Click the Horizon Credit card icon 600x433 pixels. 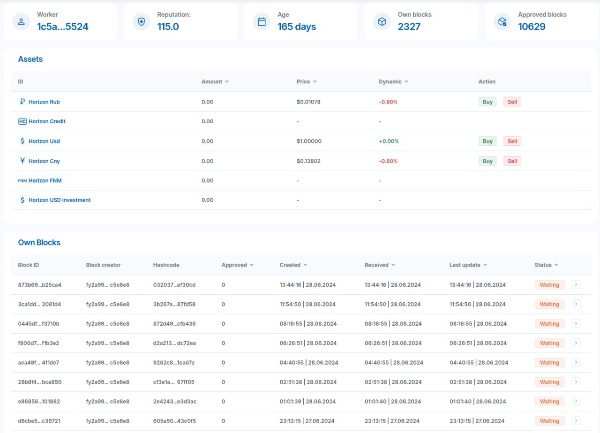(23, 121)
